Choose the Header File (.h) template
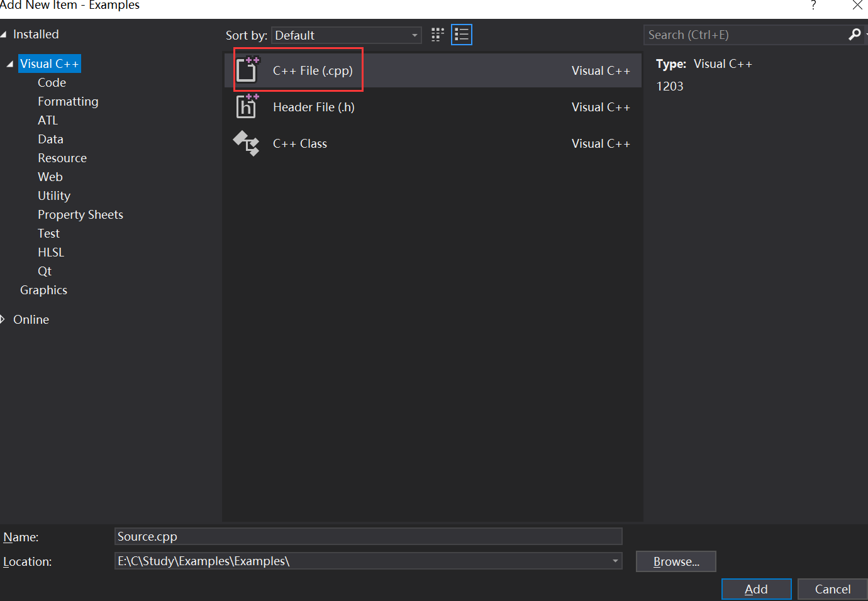868x601 pixels. (433, 107)
